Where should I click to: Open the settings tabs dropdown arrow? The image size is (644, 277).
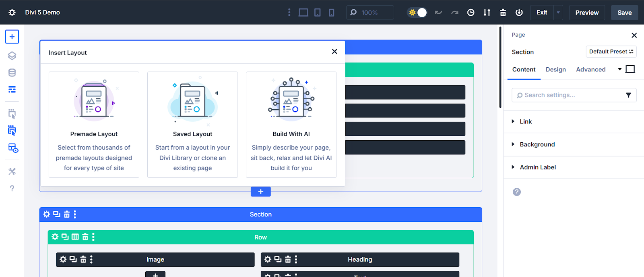(620, 69)
